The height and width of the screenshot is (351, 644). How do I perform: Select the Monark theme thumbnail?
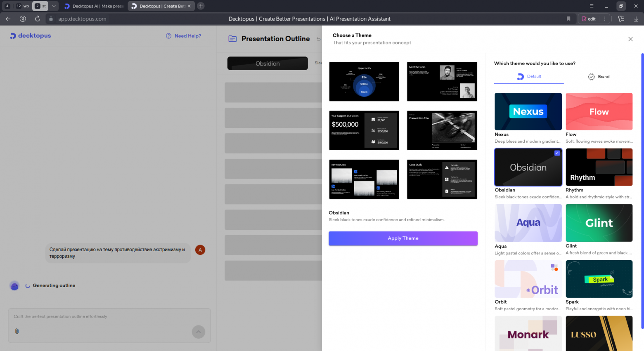point(528,333)
